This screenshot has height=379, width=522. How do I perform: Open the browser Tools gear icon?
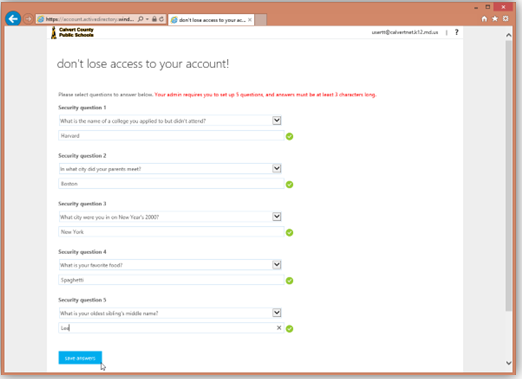pos(506,19)
